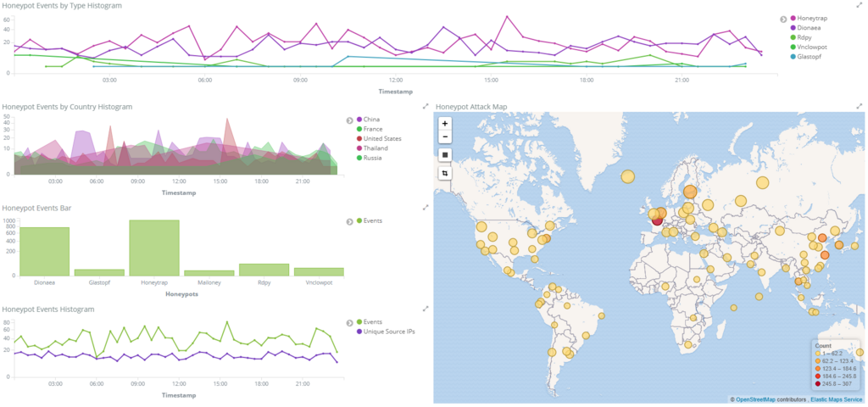Zoom out on the Honeypot Attack Map

(x=445, y=137)
